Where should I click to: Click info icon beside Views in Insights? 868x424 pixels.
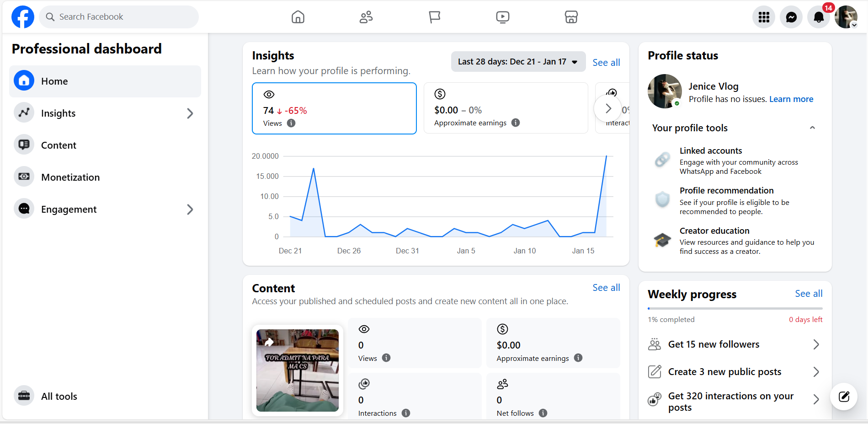point(291,123)
